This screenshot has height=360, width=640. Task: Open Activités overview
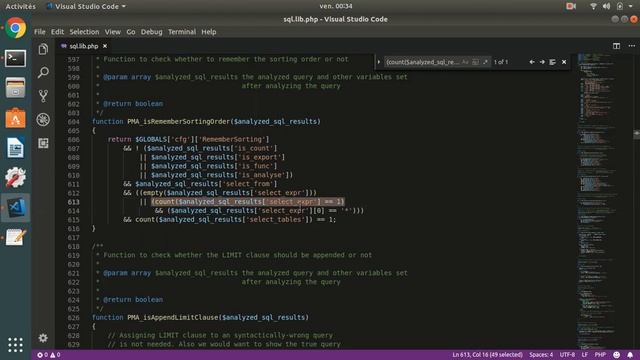pos(20,6)
